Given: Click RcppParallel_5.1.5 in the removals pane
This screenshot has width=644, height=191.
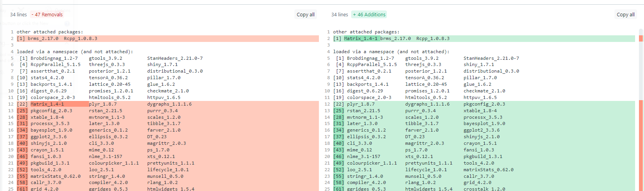Looking at the screenshot, I should 56,64.
